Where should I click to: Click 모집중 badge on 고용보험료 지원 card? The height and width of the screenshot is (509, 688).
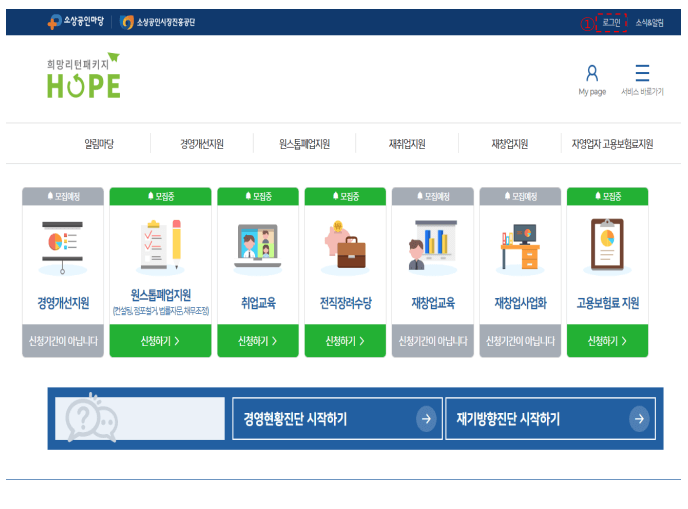pos(608,196)
